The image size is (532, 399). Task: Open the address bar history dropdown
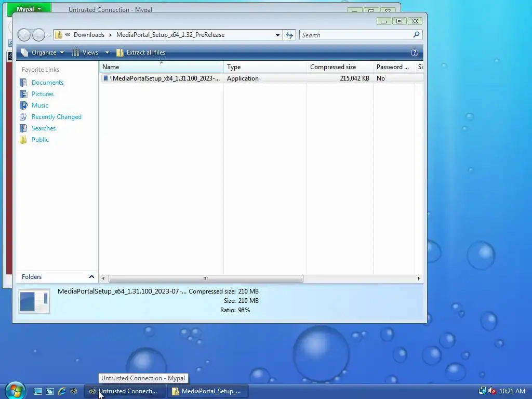pyautogui.click(x=277, y=35)
